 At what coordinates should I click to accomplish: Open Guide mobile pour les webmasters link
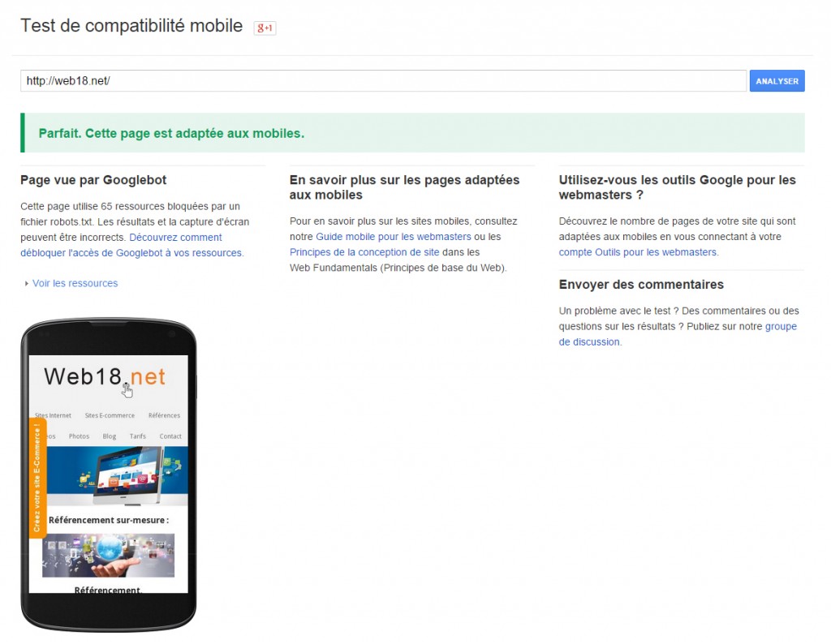pyautogui.click(x=394, y=237)
